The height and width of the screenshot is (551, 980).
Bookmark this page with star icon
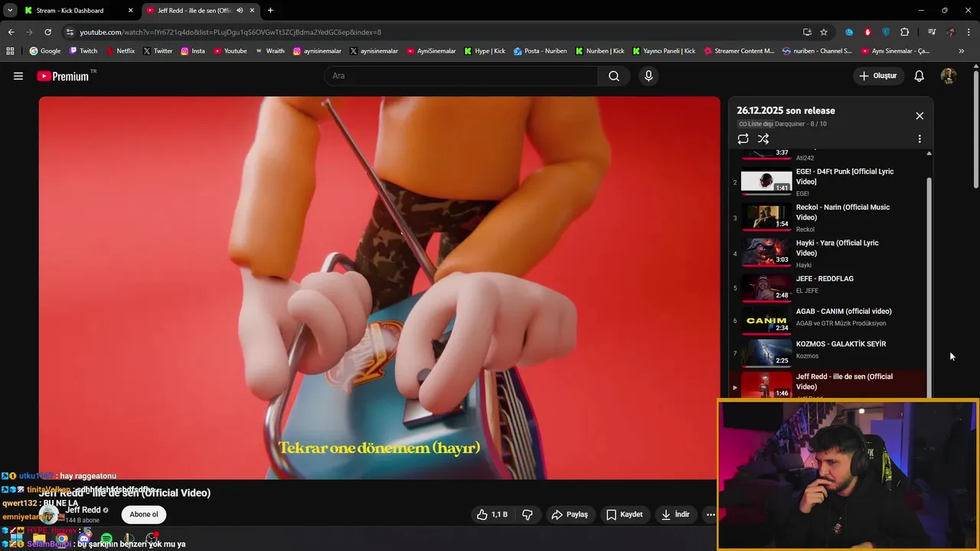click(824, 32)
